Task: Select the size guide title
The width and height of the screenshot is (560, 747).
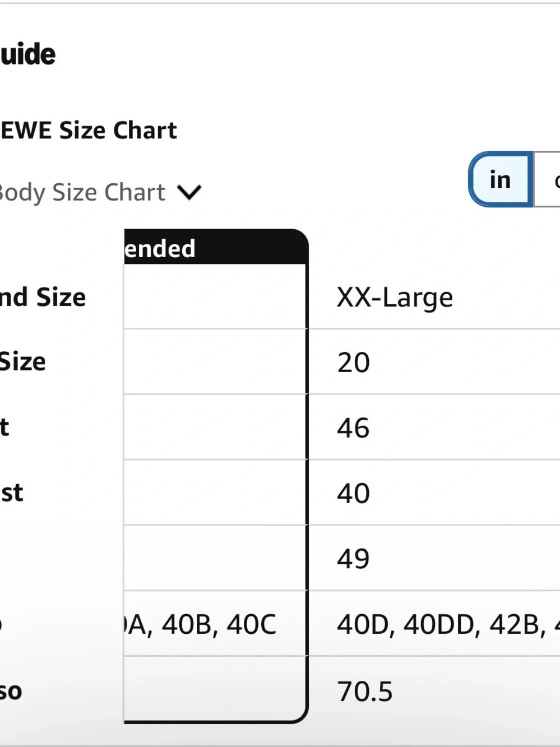Action: (27, 54)
